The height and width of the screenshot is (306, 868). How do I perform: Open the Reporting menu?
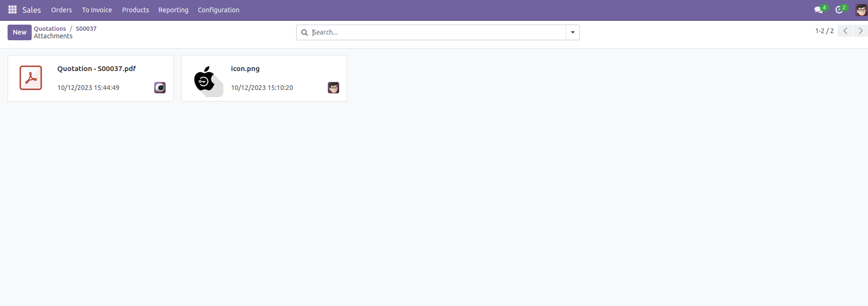pyautogui.click(x=173, y=10)
